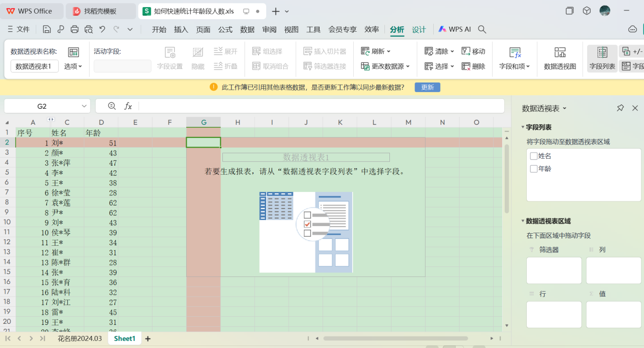Click the horizontal scrollbar thumb
The height and width of the screenshot is (348, 644).
tap(395, 338)
